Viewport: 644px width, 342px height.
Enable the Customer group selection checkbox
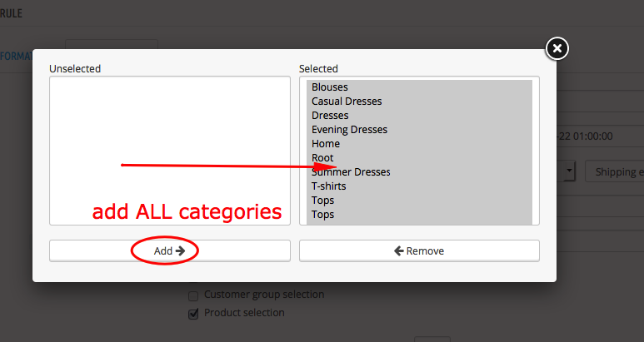(193, 295)
